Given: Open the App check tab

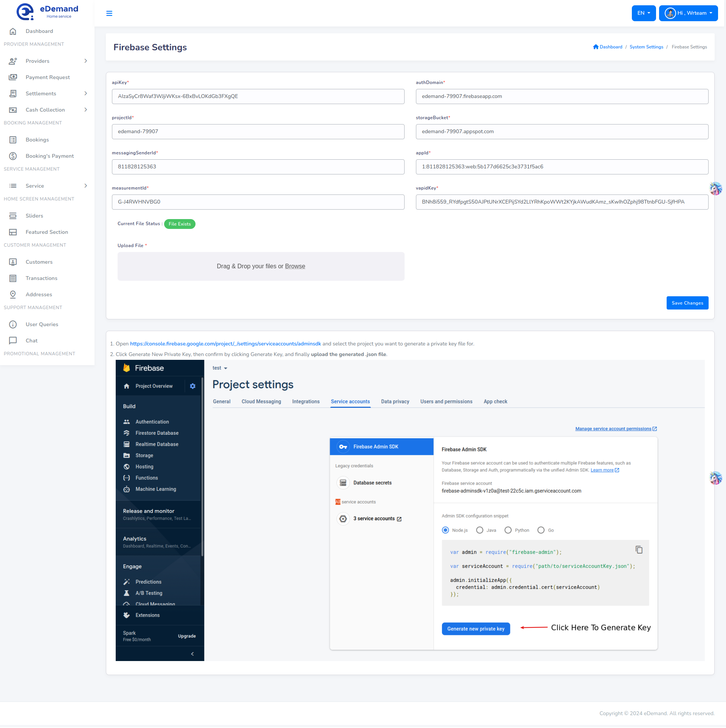Looking at the screenshot, I should (x=495, y=402).
